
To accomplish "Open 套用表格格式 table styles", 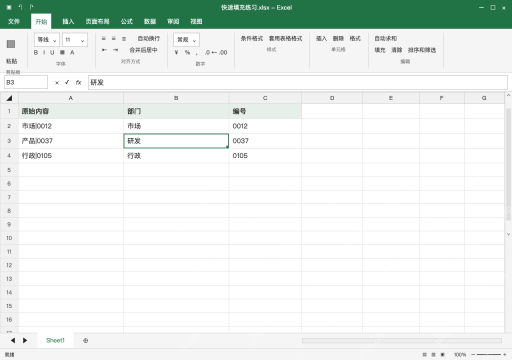I will click(x=285, y=39).
